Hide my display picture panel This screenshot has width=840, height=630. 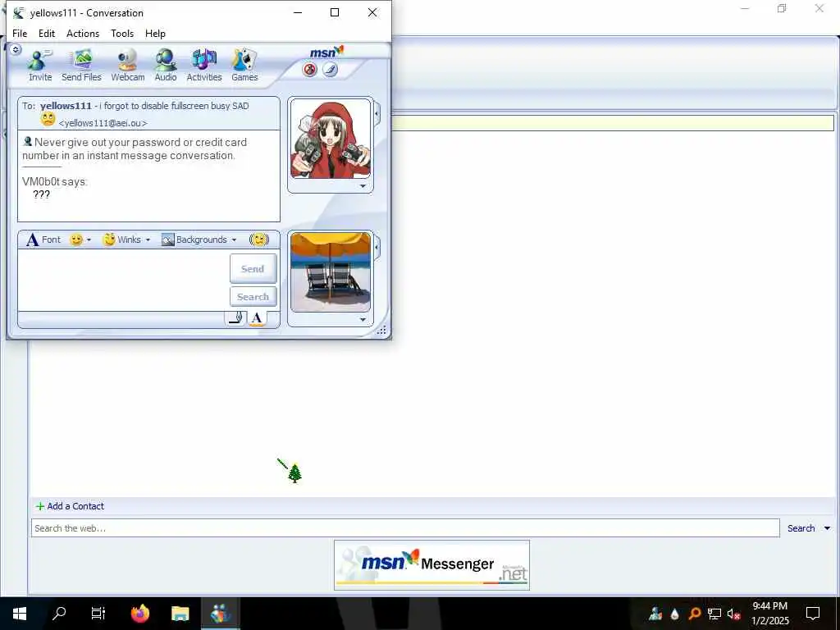click(377, 248)
